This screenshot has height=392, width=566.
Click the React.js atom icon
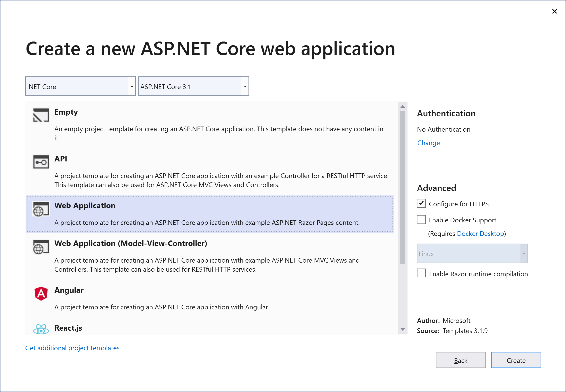coord(41,329)
